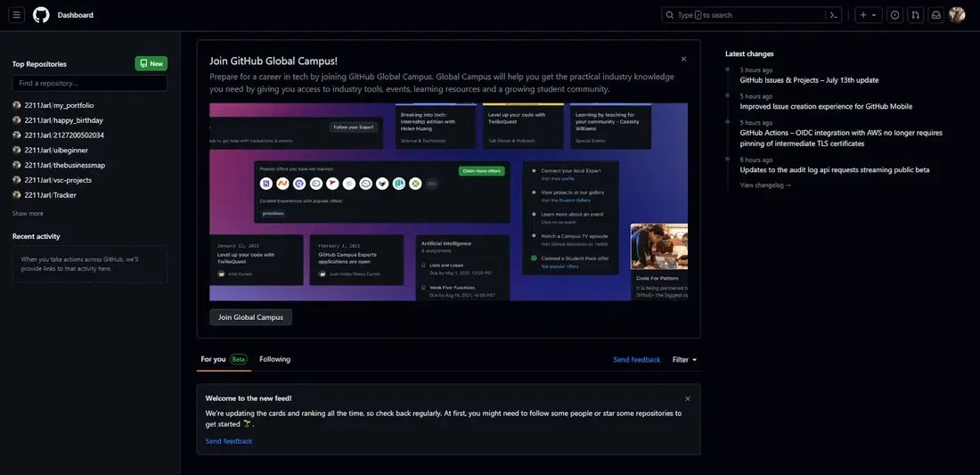Open repository 2211Jarl/my_portfolio

pyautogui.click(x=59, y=106)
